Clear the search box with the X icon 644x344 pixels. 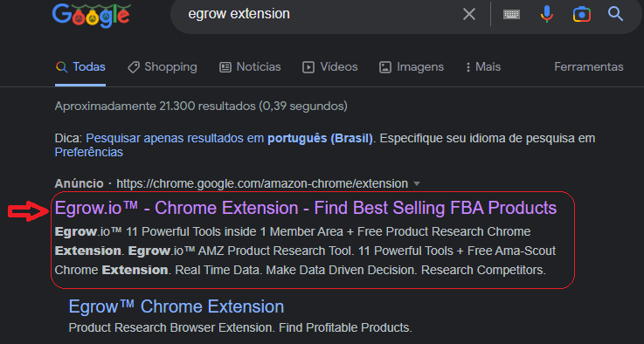point(469,14)
